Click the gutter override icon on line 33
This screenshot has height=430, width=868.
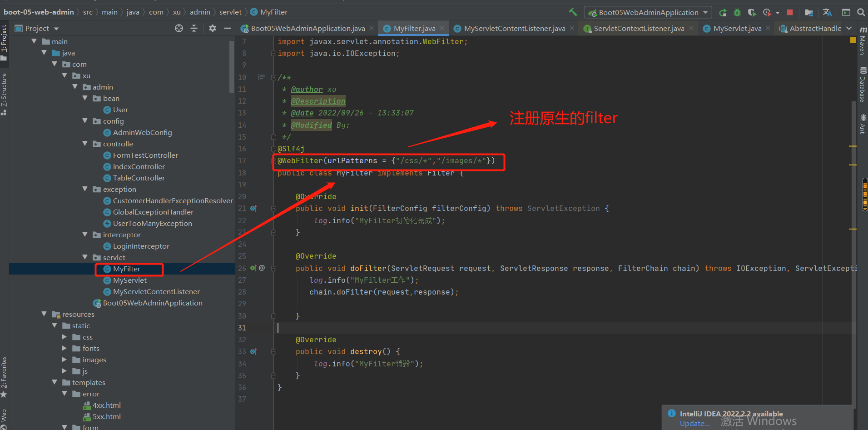coord(253,351)
